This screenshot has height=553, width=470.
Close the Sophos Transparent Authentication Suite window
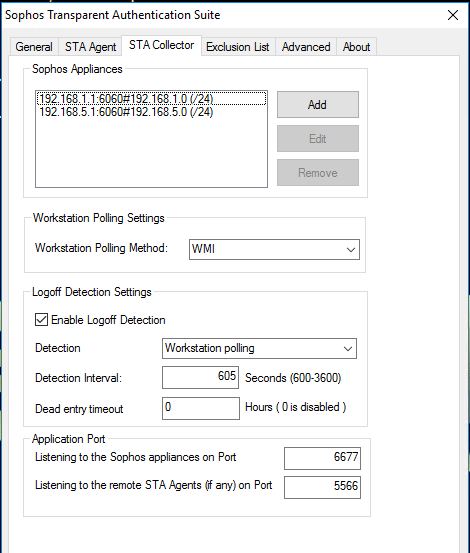[x=453, y=15]
